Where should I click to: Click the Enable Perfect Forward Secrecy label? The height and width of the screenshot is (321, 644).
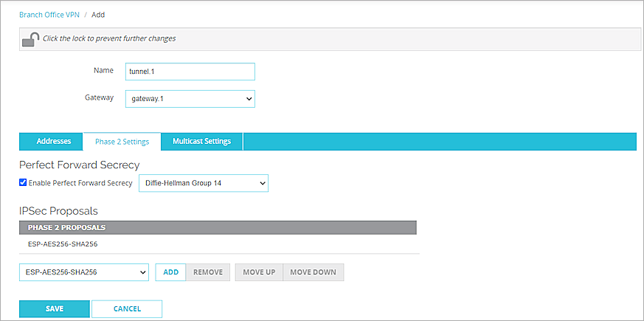tap(80, 183)
